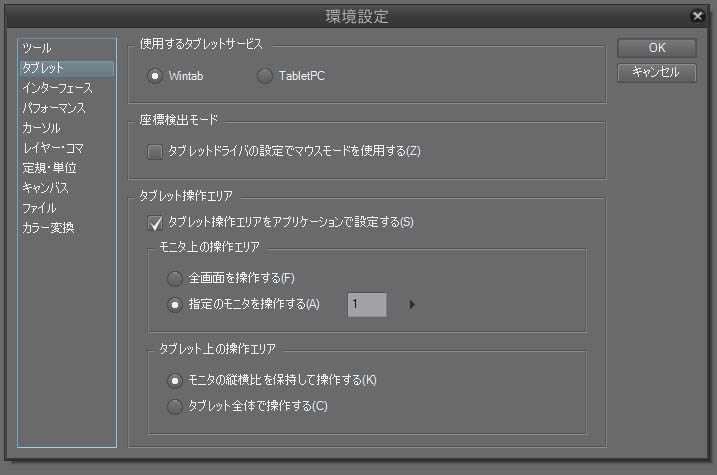The width and height of the screenshot is (717, 475).
Task: Enable mouse mode in tablet driver checkbox
Action: click(155, 151)
